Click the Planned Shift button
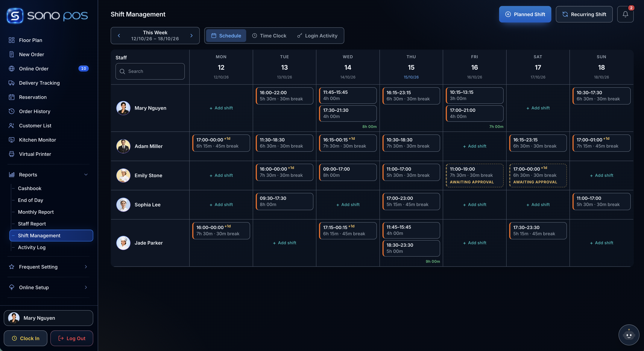Image resolution: width=644 pixels, height=351 pixels. pyautogui.click(x=525, y=14)
